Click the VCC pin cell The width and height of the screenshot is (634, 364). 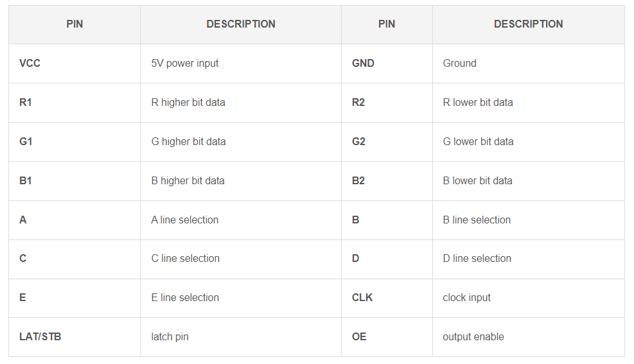[30, 64]
